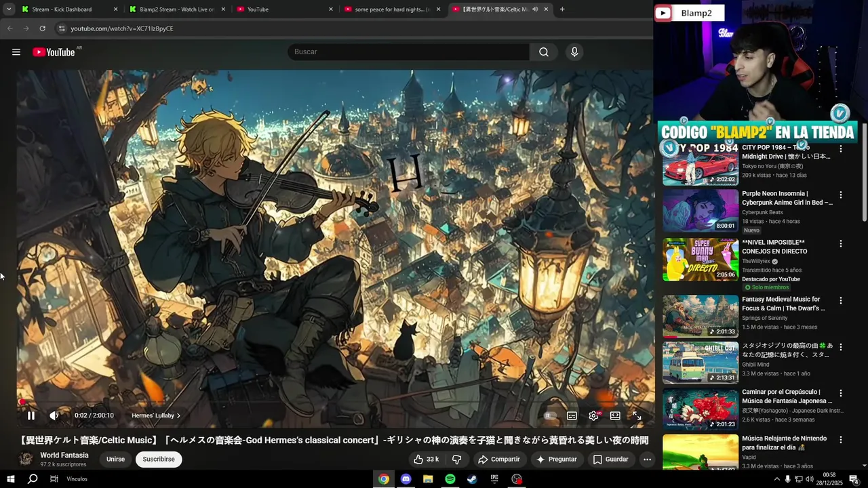This screenshot has width=868, height=488.
Task: Open Discord from the taskbar
Action: tap(406, 479)
